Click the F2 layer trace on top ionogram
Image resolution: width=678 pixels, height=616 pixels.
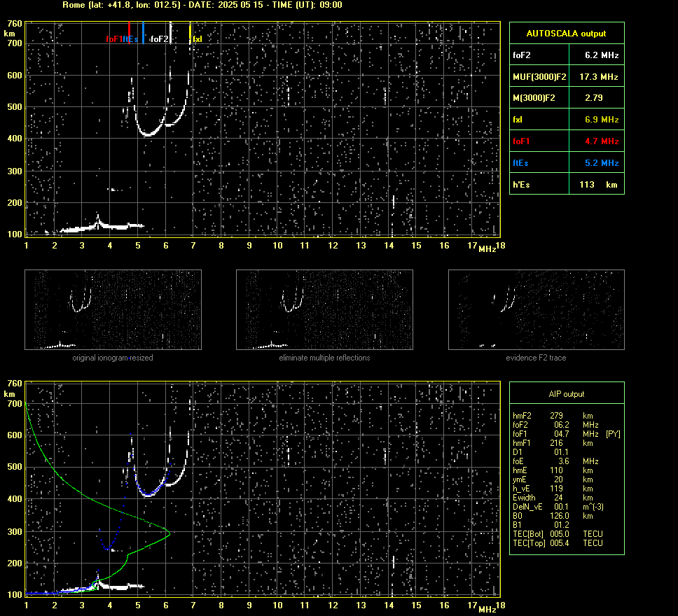click(148, 135)
